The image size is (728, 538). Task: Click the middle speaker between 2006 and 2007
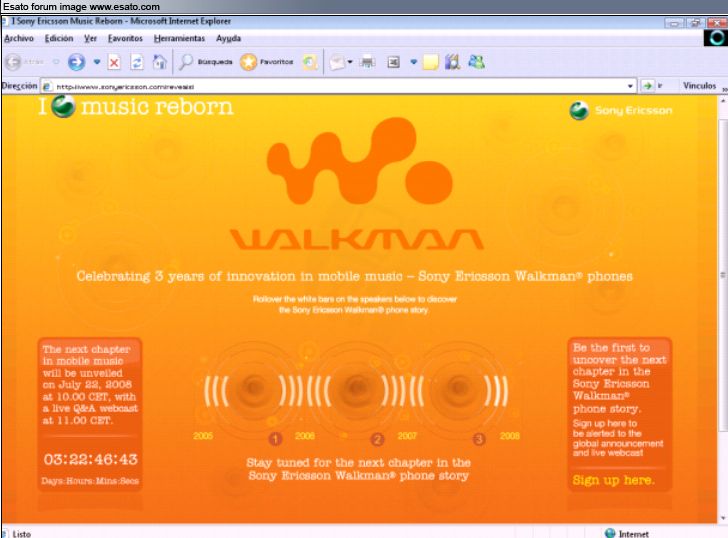pyautogui.click(x=356, y=388)
